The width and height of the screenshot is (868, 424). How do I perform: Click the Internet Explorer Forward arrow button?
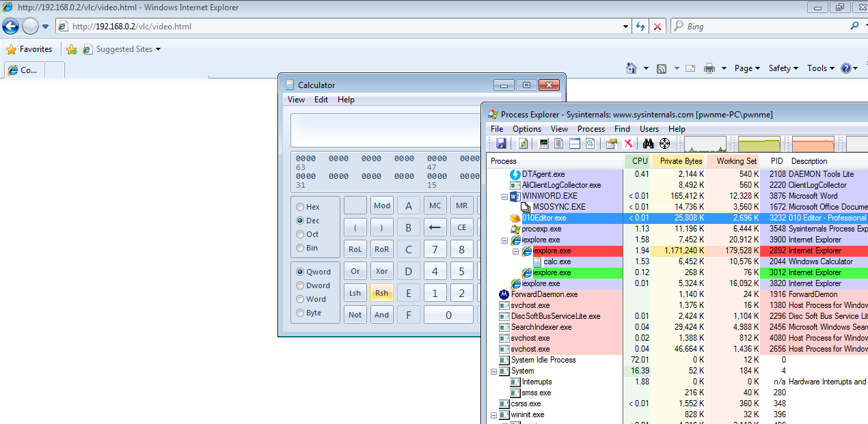coord(30,27)
